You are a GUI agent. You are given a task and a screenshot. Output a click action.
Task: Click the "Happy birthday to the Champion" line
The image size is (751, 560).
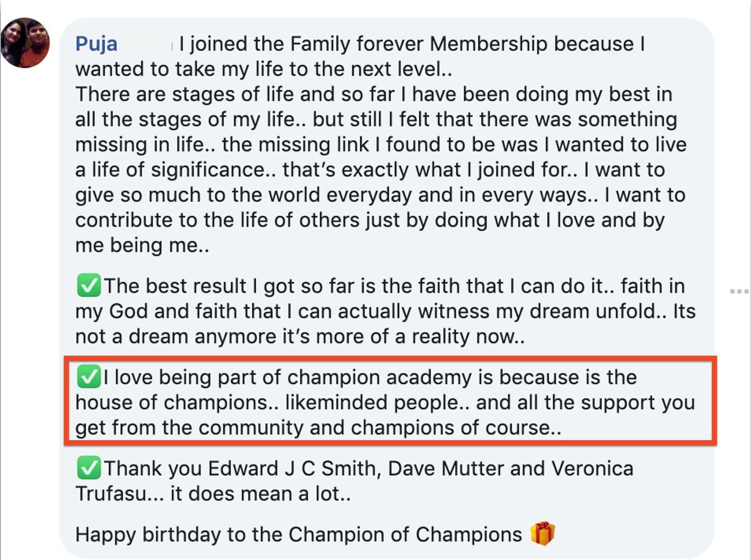[299, 535]
